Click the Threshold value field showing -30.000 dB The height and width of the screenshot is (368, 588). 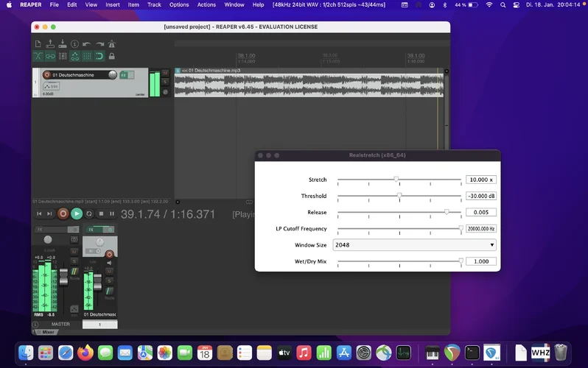[481, 196]
